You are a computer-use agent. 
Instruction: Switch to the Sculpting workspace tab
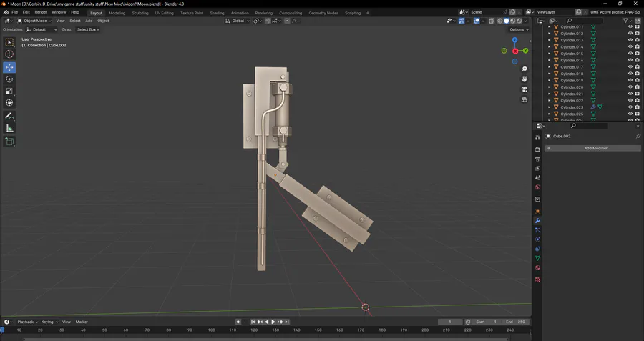point(140,13)
